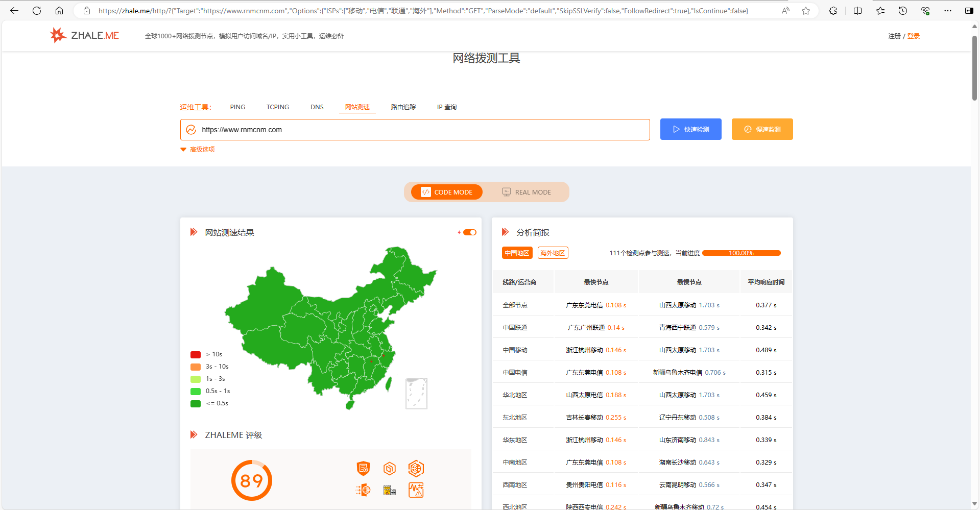This screenshot has height=510, width=980.
Task: Switch to the PING tool tab
Action: 237,107
